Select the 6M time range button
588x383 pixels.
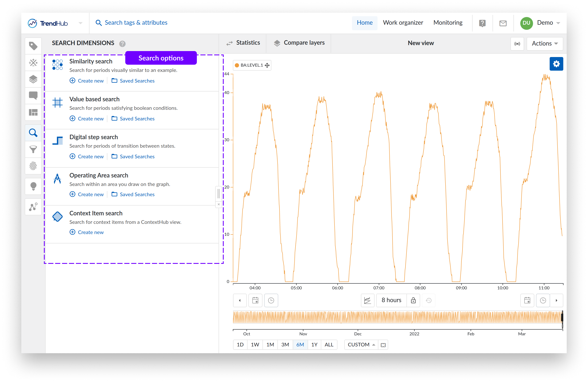[300, 344]
